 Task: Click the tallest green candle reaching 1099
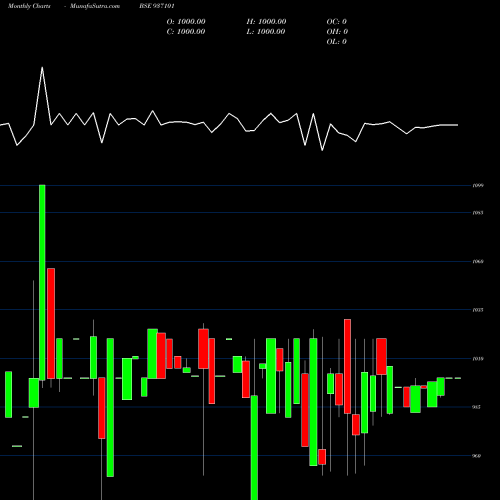point(42,282)
